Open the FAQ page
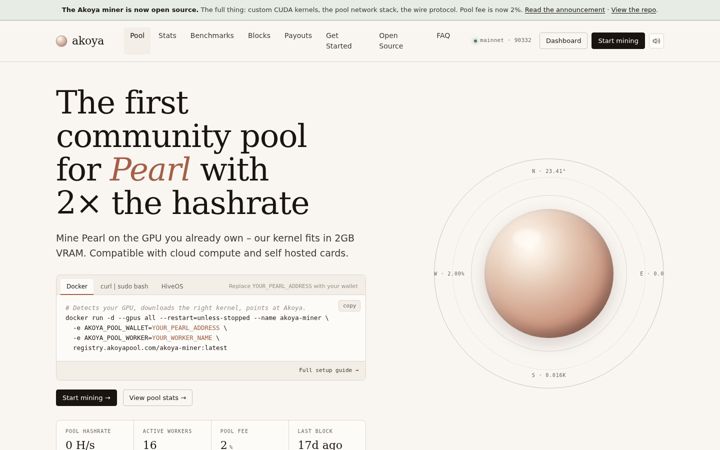Image resolution: width=720 pixels, height=450 pixels. coord(443,35)
